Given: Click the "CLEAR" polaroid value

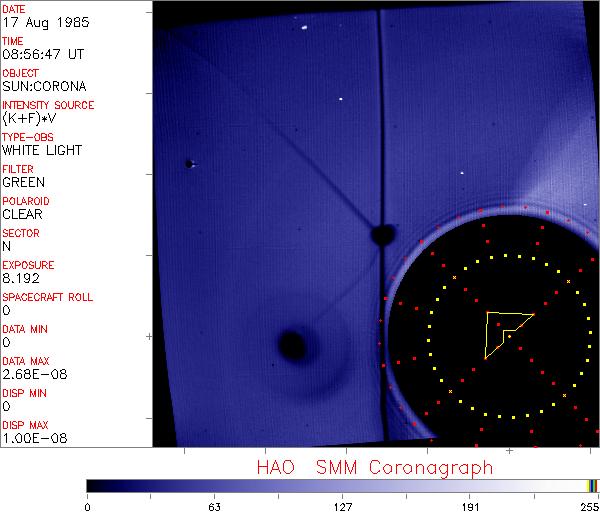Looking at the screenshot, I should 22,214.
